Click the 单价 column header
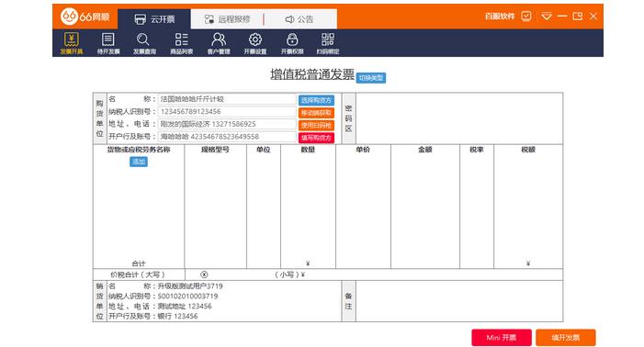Screen dimensions: 644x347 point(363,150)
